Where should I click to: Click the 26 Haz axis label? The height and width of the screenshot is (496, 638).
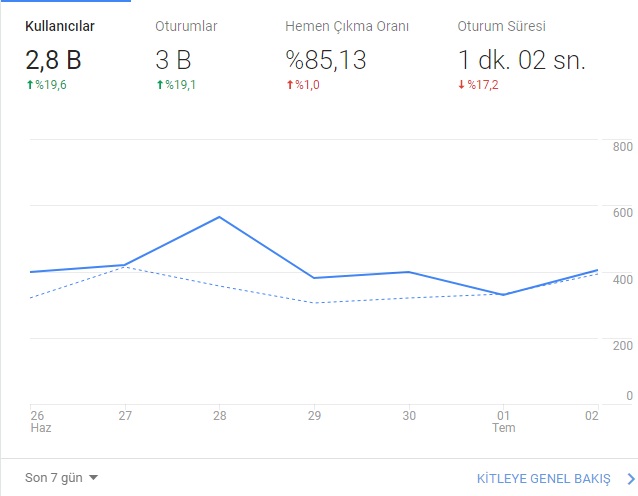[x=41, y=422]
